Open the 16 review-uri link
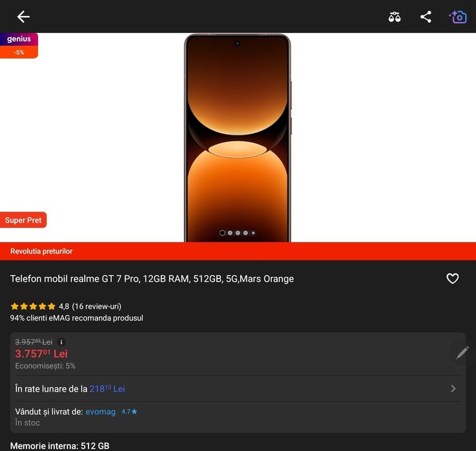 pyautogui.click(x=96, y=306)
